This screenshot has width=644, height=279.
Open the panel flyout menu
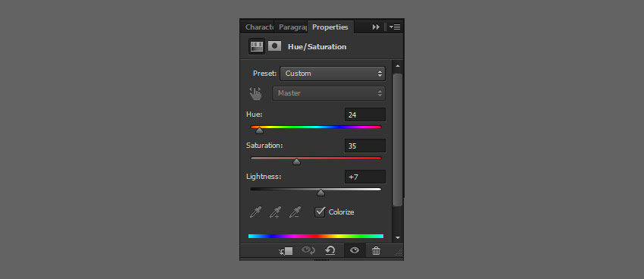pos(395,27)
